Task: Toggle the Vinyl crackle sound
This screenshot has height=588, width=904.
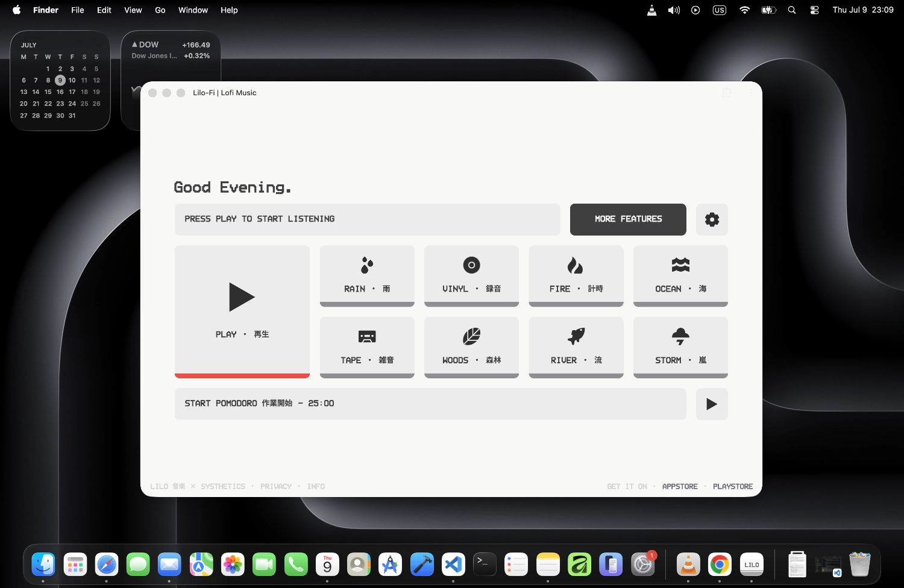Action: pyautogui.click(x=471, y=276)
